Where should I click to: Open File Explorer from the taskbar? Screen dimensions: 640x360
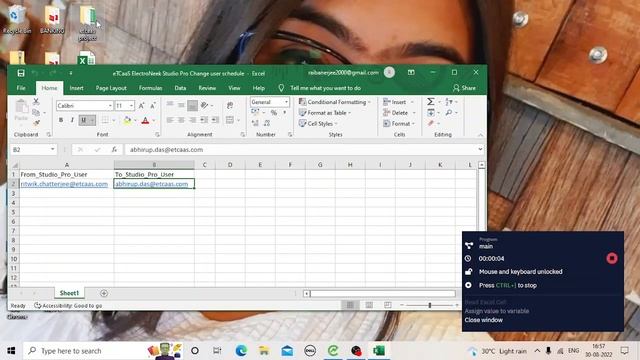264,351
